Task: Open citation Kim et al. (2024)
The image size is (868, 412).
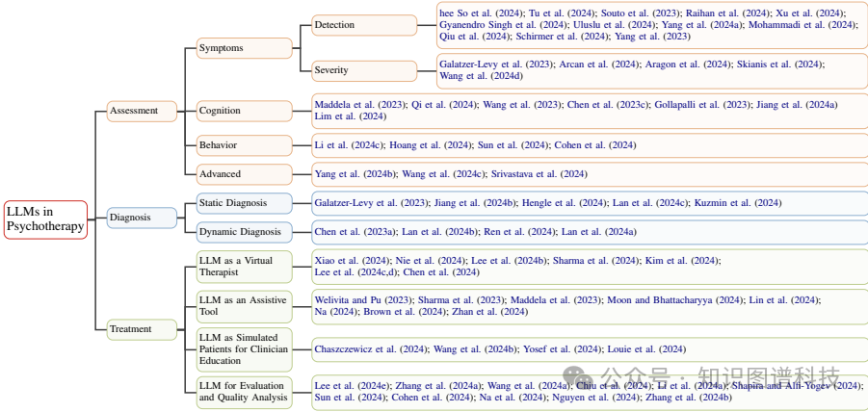Action: pyautogui.click(x=683, y=261)
